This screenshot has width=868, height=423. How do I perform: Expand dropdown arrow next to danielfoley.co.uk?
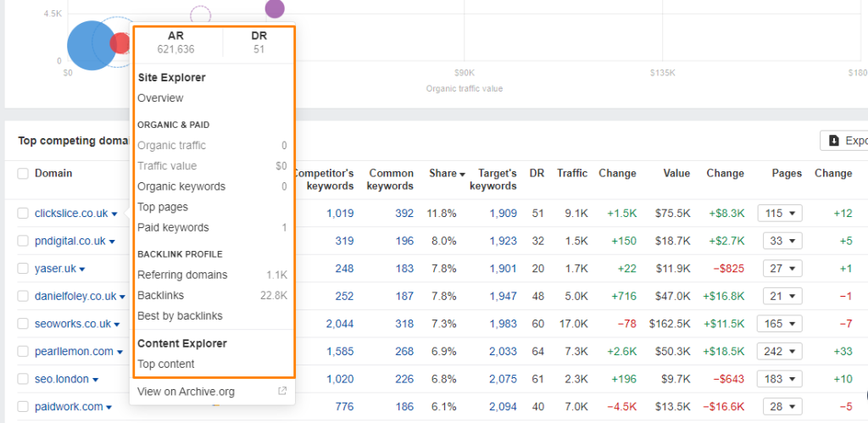pos(122,297)
